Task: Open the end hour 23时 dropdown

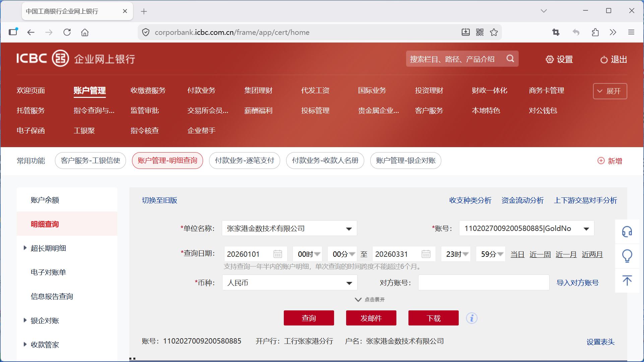Action: point(456,254)
